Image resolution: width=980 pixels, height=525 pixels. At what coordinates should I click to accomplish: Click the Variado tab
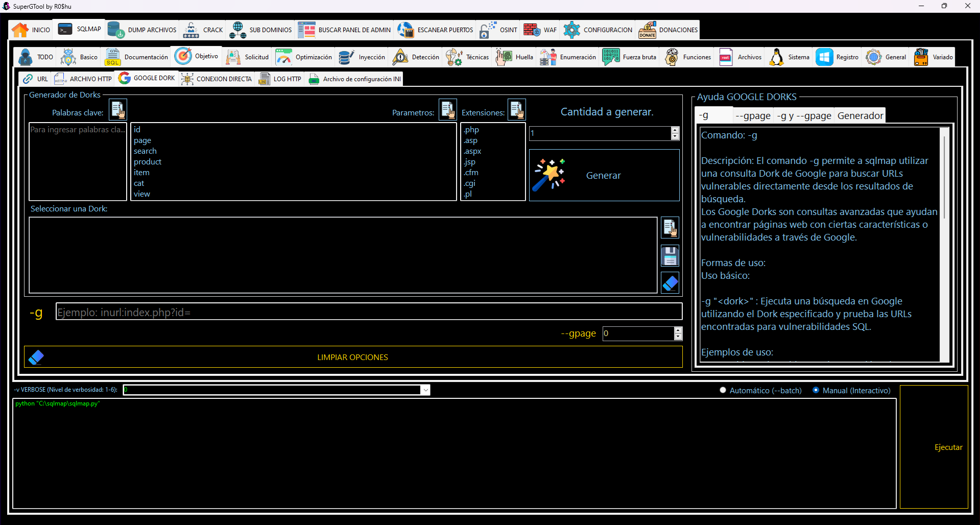click(934, 57)
